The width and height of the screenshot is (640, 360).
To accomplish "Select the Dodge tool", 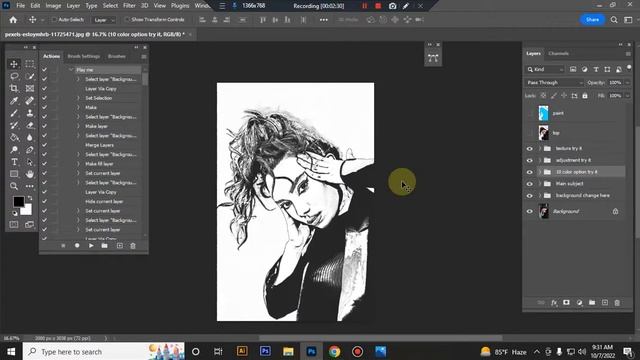I will (14, 150).
